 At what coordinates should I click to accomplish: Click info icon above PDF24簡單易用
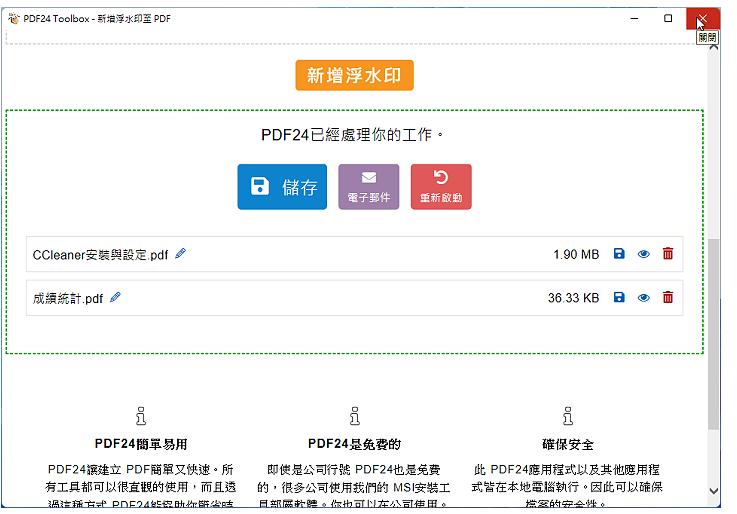coord(141,416)
